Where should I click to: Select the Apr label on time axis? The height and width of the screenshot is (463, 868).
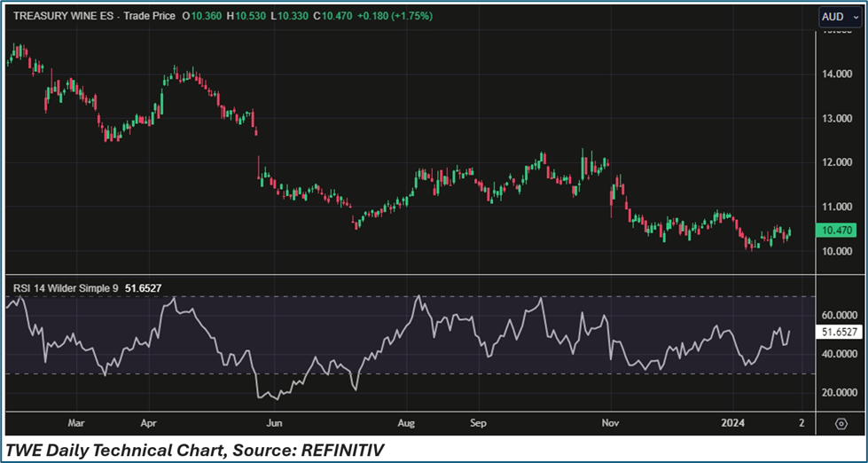(150, 424)
